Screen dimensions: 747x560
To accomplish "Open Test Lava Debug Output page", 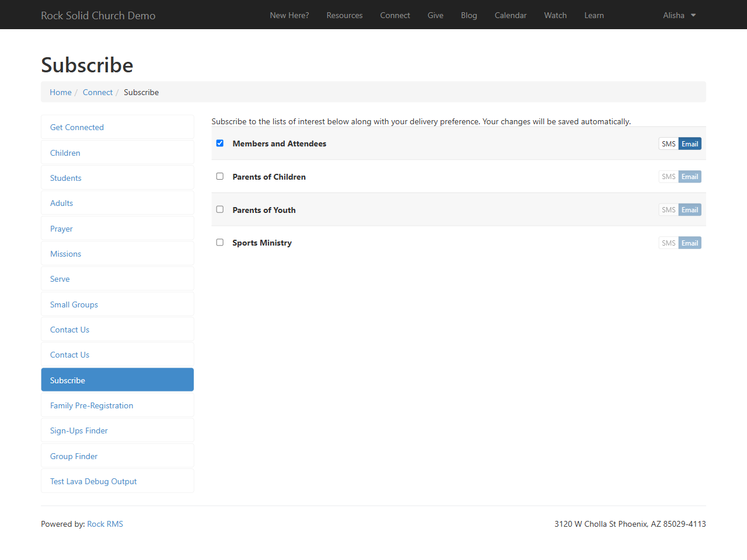I will (117, 481).
